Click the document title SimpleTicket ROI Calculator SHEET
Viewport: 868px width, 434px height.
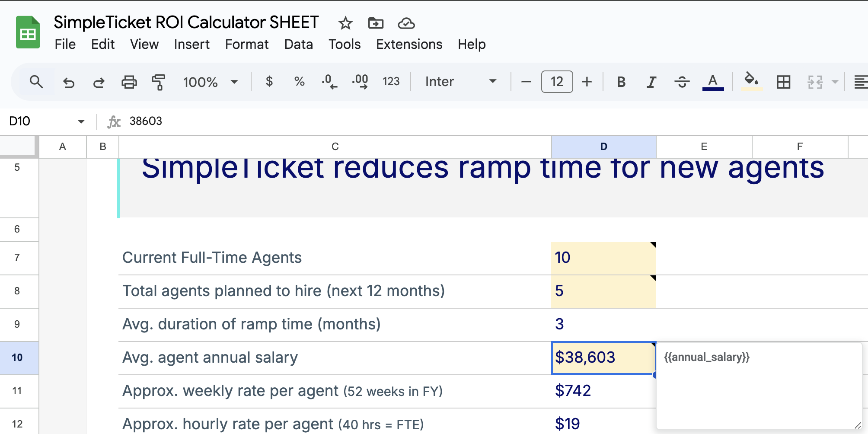(186, 22)
